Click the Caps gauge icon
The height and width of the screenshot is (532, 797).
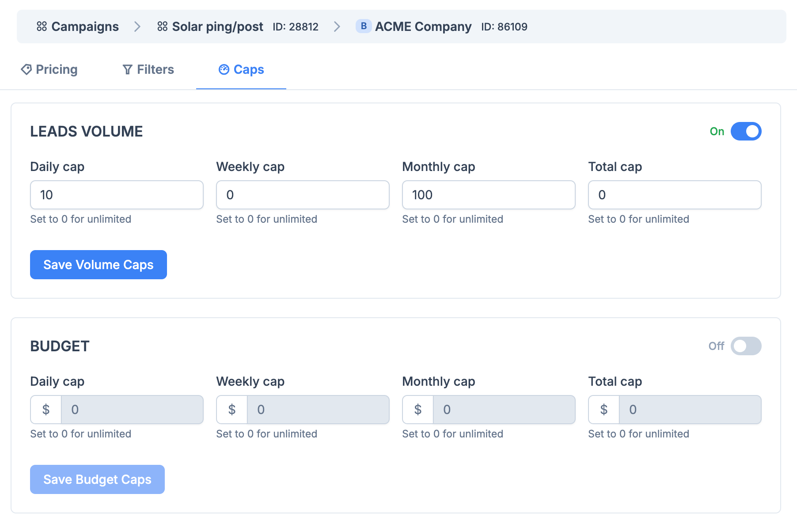[x=224, y=69]
